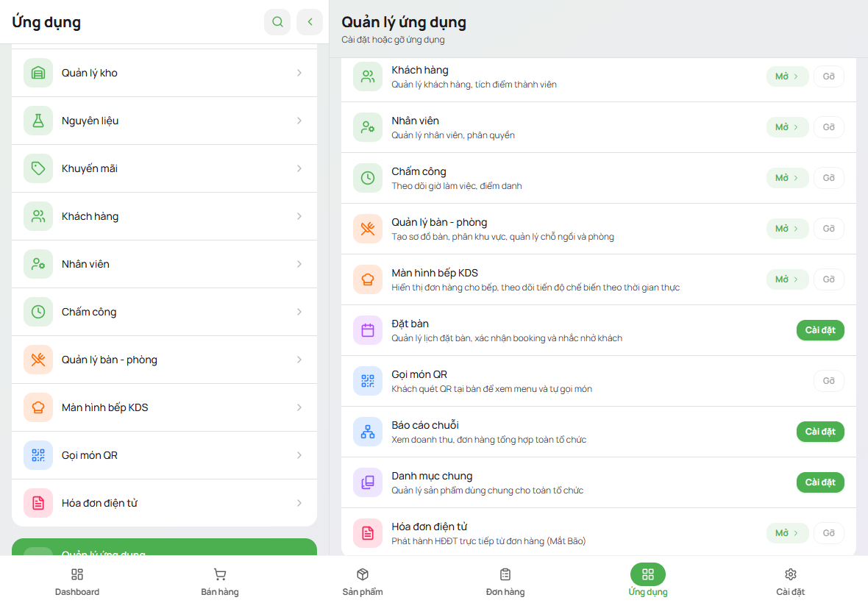Screen dimensions: 868x603
Task: Click Nguyên liệu flask icon in sidebar
Action: [38, 121]
